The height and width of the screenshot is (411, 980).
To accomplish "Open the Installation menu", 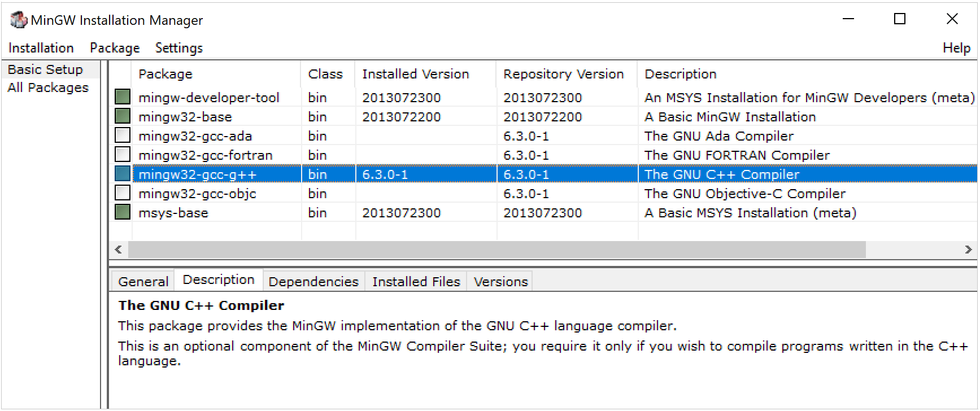I will point(40,47).
